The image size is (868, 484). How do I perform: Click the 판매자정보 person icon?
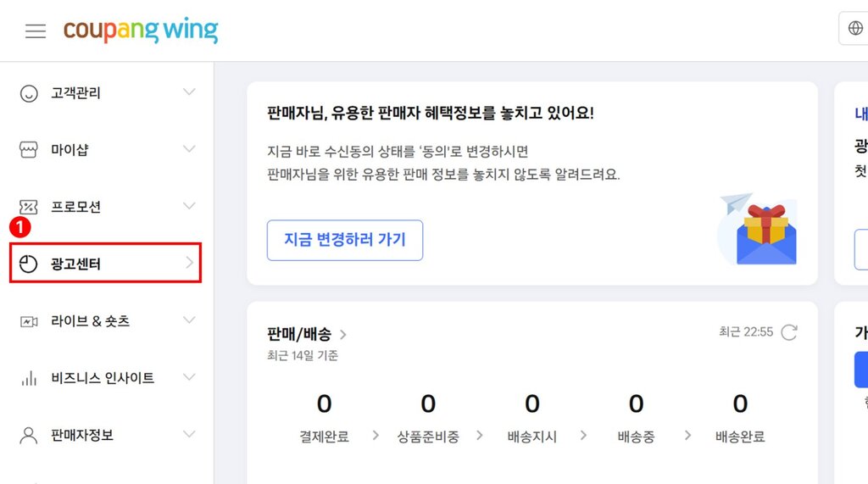29,436
